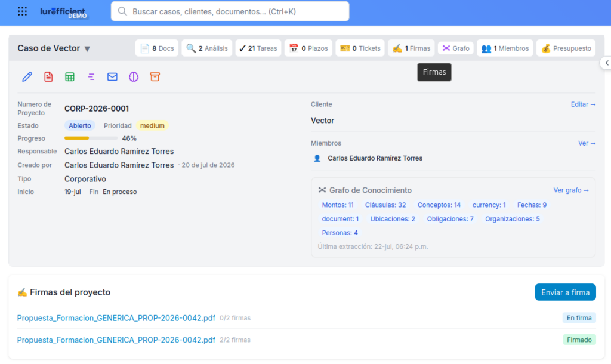Click the Última extracción timestamp

(x=372, y=246)
